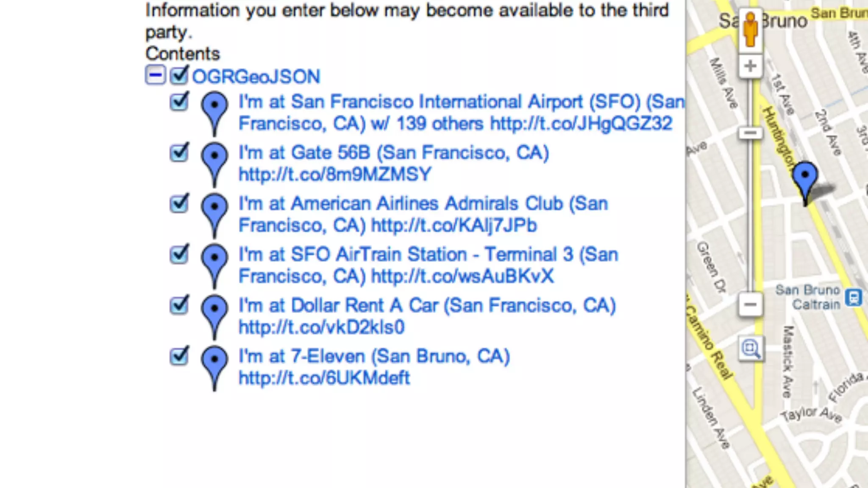Image resolution: width=868 pixels, height=488 pixels.
Task: Click the pin icon for 7-Eleven entry
Action: coord(214,363)
